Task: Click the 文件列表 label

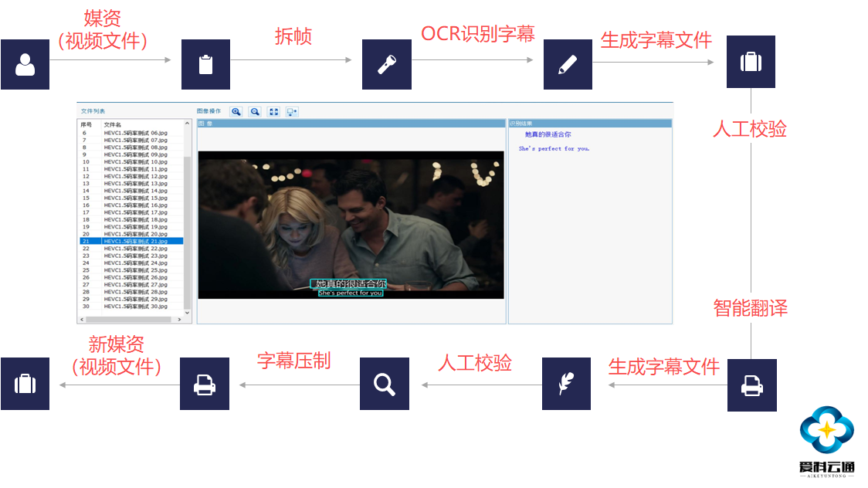Action: click(93, 111)
